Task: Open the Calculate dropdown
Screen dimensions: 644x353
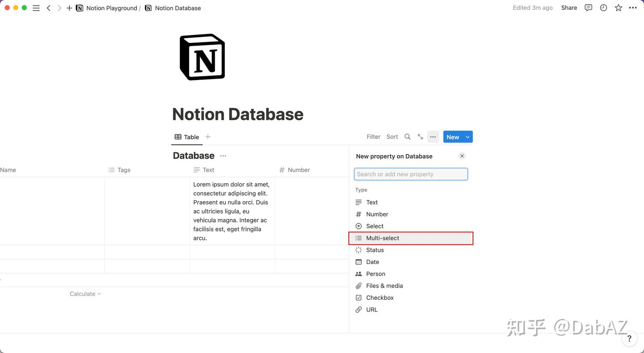Action: tap(85, 294)
